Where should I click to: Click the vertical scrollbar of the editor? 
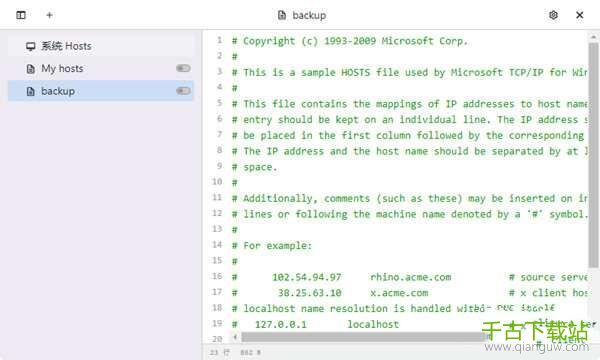pos(593,155)
